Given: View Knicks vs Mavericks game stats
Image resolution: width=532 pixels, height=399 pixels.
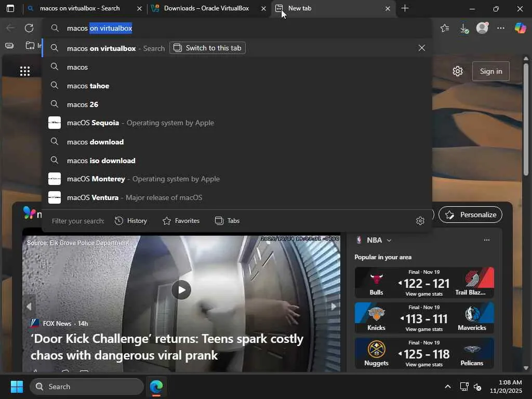Looking at the screenshot, I should (424, 329).
